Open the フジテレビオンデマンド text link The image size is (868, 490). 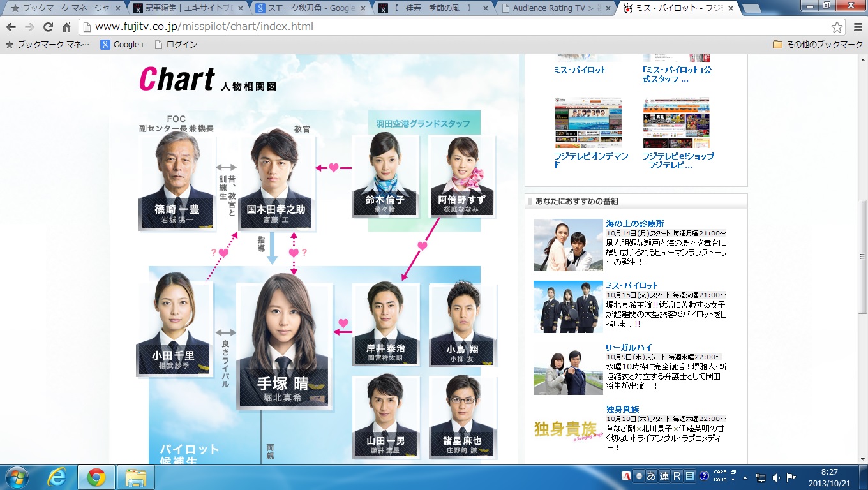[x=591, y=160]
